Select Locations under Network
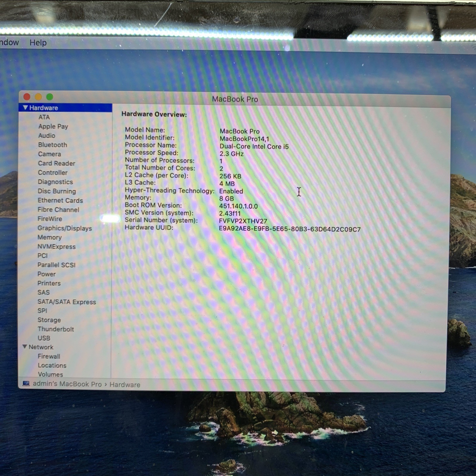Screen dimensions: 476x476 [x=52, y=365]
